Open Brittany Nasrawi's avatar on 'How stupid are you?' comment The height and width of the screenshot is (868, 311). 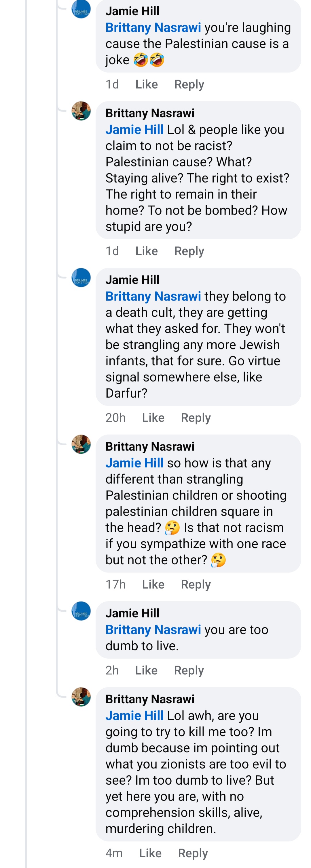tap(81, 111)
